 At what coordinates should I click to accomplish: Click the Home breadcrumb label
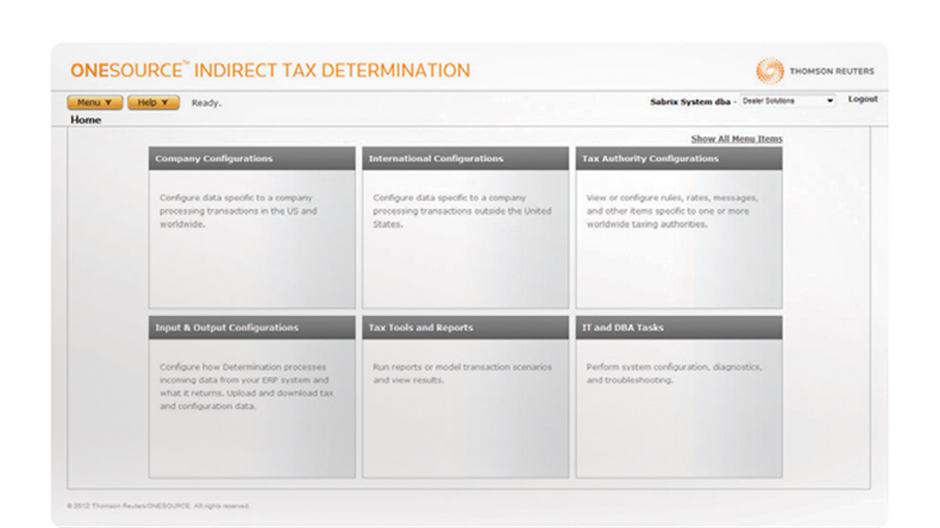[86, 120]
